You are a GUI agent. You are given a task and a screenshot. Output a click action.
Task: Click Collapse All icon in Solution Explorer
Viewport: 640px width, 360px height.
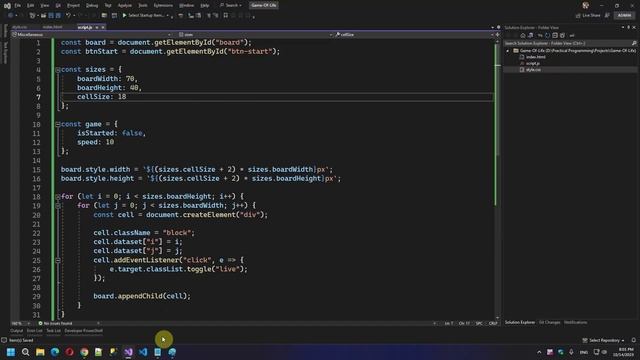point(555,36)
